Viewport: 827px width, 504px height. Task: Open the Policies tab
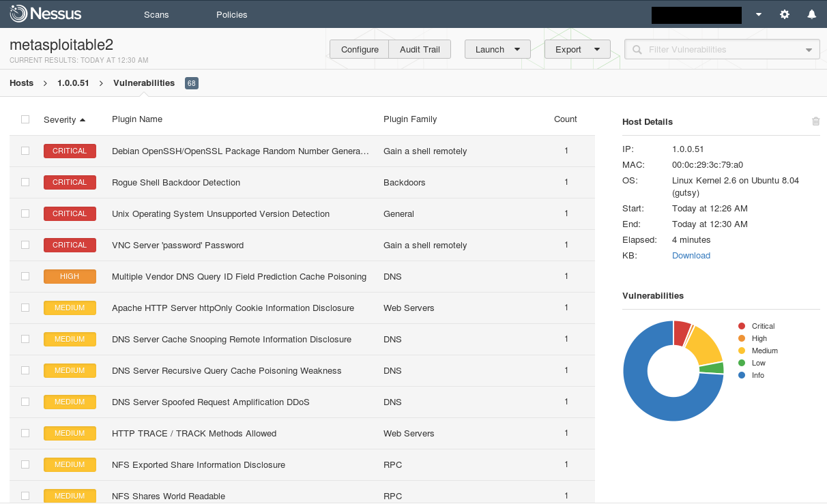(231, 14)
